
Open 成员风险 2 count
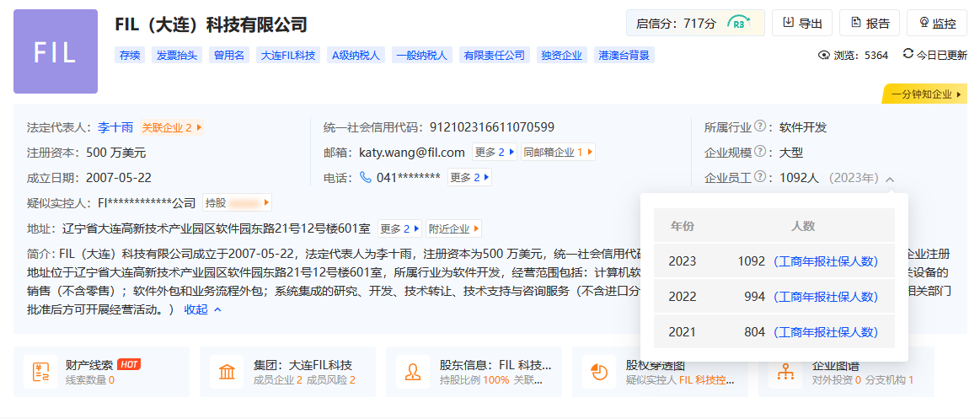(x=330, y=380)
